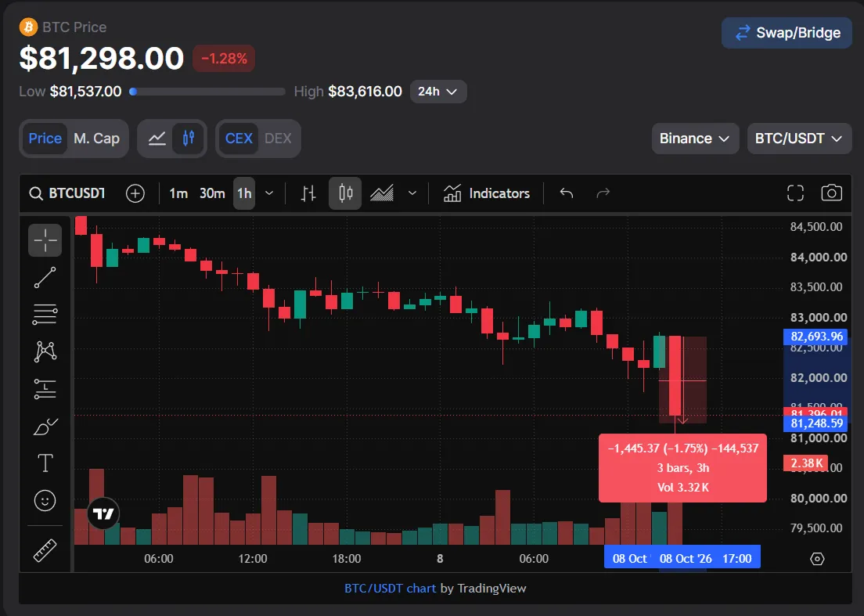864x616 pixels.
Task: Undo the last chart action
Action: pyautogui.click(x=567, y=193)
